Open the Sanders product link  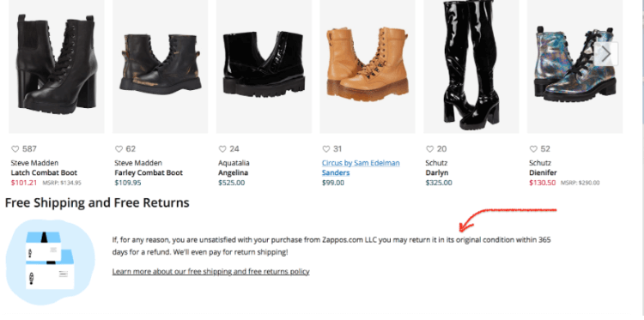[336, 172]
